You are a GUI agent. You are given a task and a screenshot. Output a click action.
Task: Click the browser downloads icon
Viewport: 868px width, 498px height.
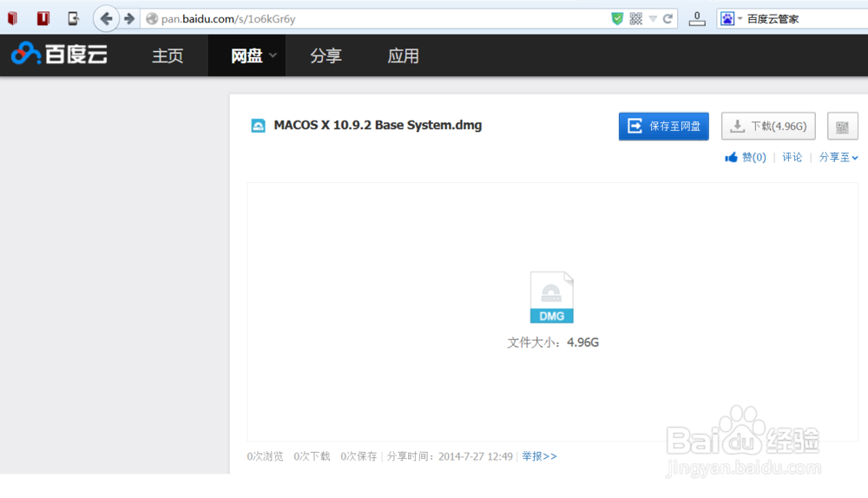[x=697, y=19]
